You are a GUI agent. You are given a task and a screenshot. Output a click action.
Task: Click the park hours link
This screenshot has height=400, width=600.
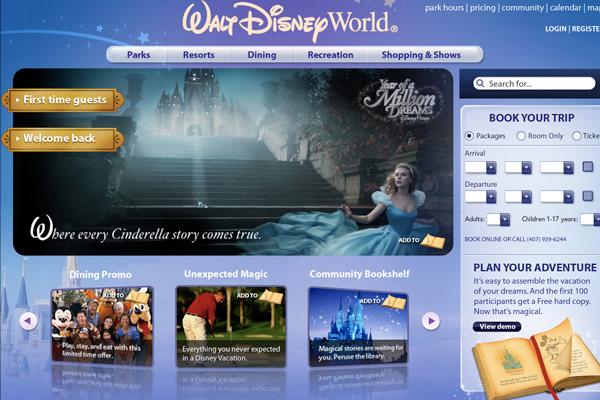[x=444, y=8]
